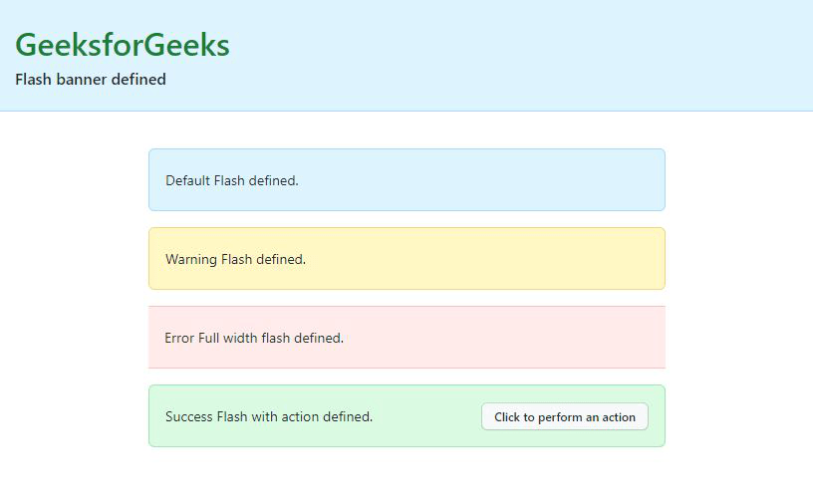This screenshot has width=813, height=504.
Task: Click the "Warning Flash defined." message text
Action: click(235, 259)
